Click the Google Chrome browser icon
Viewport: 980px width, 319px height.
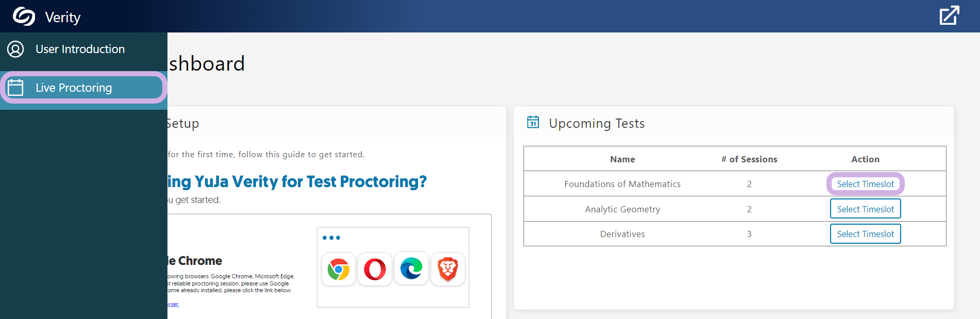[339, 269]
